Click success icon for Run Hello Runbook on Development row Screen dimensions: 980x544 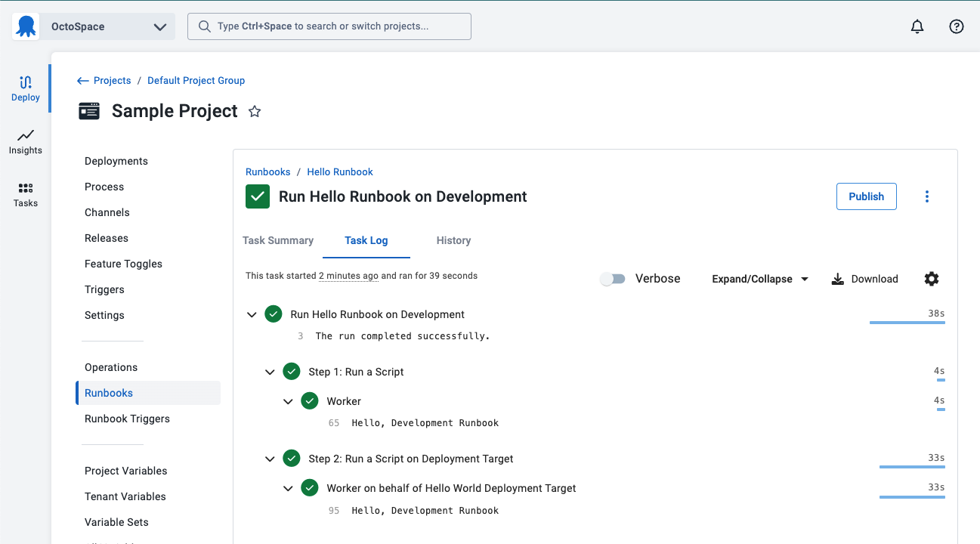tap(274, 314)
